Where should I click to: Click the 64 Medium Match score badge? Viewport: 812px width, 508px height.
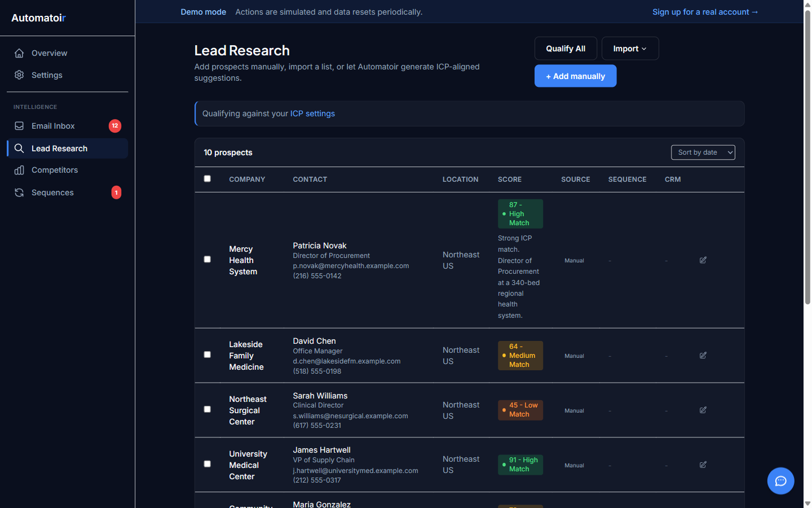pos(520,356)
